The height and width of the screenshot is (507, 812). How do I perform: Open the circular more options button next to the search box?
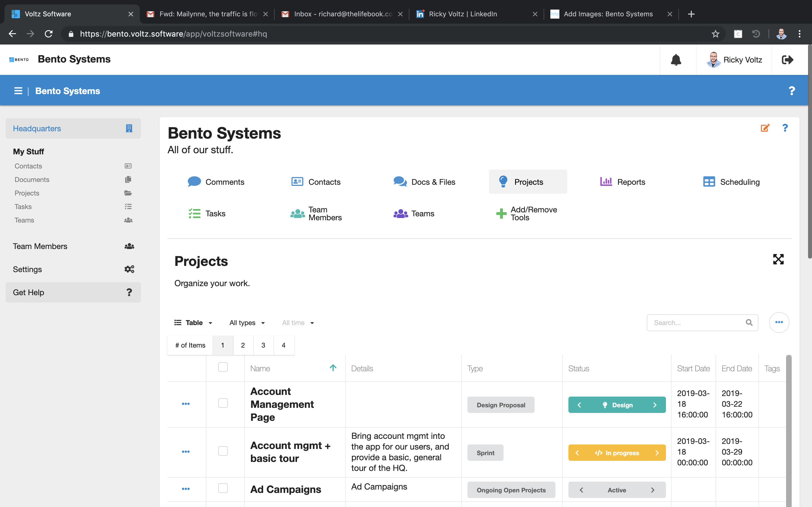tap(779, 322)
